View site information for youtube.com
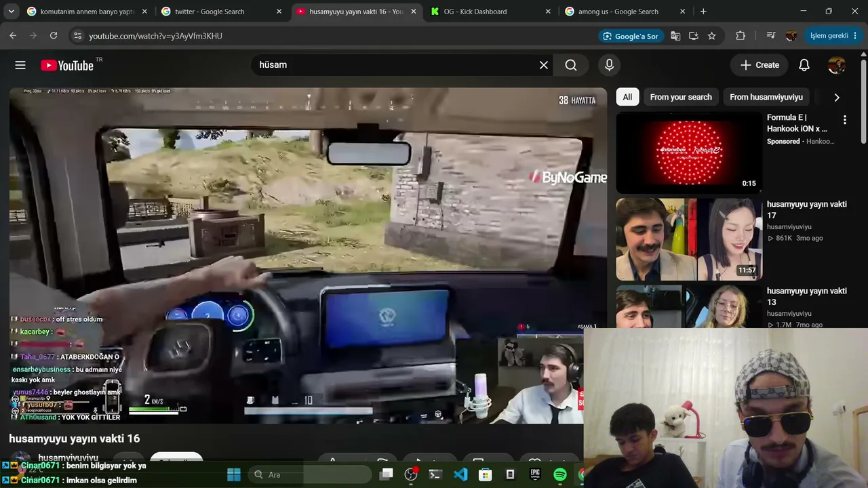868x488 pixels. (77, 36)
